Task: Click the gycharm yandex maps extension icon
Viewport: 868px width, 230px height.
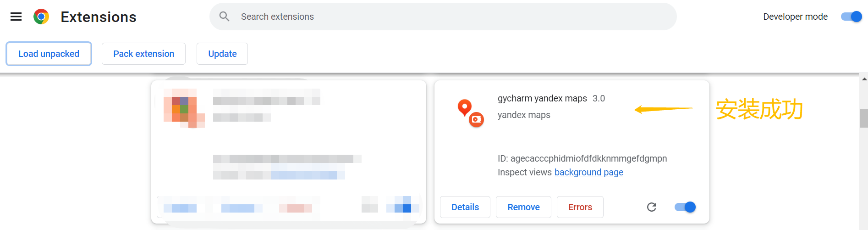Action: point(471,113)
